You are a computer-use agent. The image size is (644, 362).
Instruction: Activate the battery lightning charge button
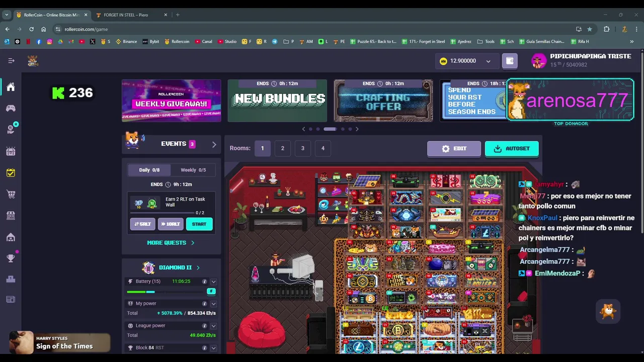tap(211, 292)
